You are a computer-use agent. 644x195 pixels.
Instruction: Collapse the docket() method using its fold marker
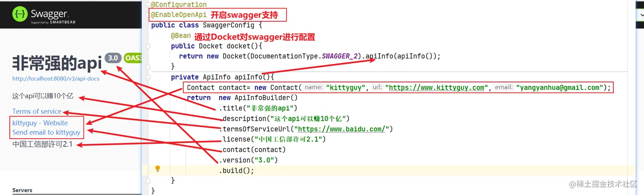pos(147,46)
